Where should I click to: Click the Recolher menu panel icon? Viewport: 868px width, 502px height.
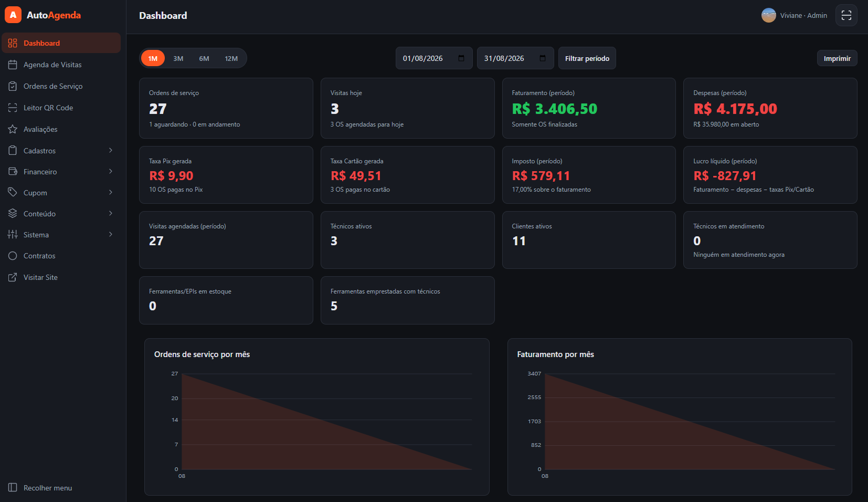tap(13, 488)
